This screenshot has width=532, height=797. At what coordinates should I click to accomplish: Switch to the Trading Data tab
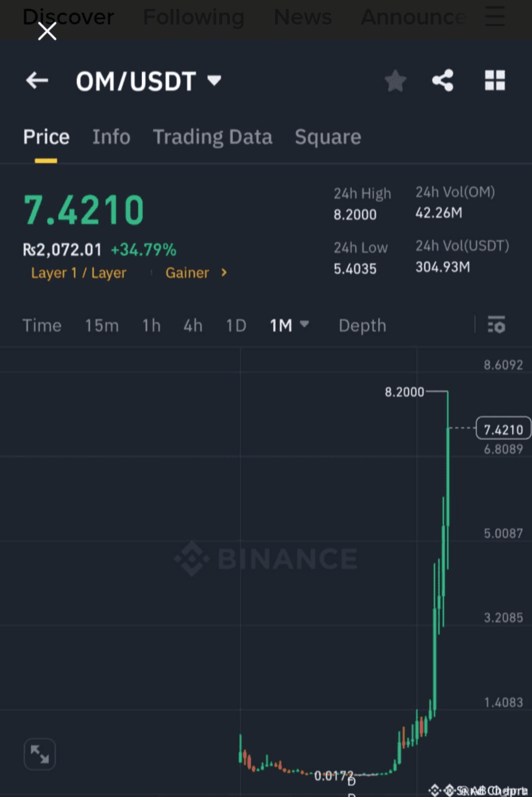click(213, 138)
